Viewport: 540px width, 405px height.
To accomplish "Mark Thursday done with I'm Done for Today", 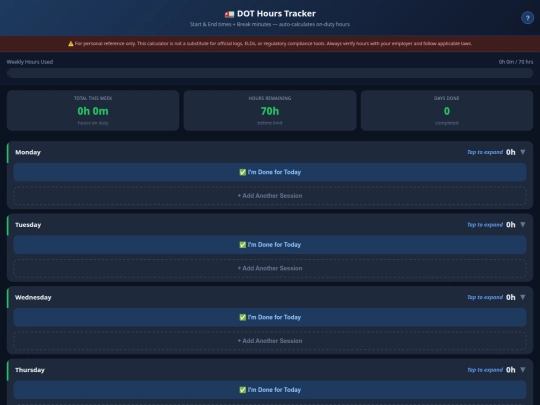I will pyautogui.click(x=270, y=390).
